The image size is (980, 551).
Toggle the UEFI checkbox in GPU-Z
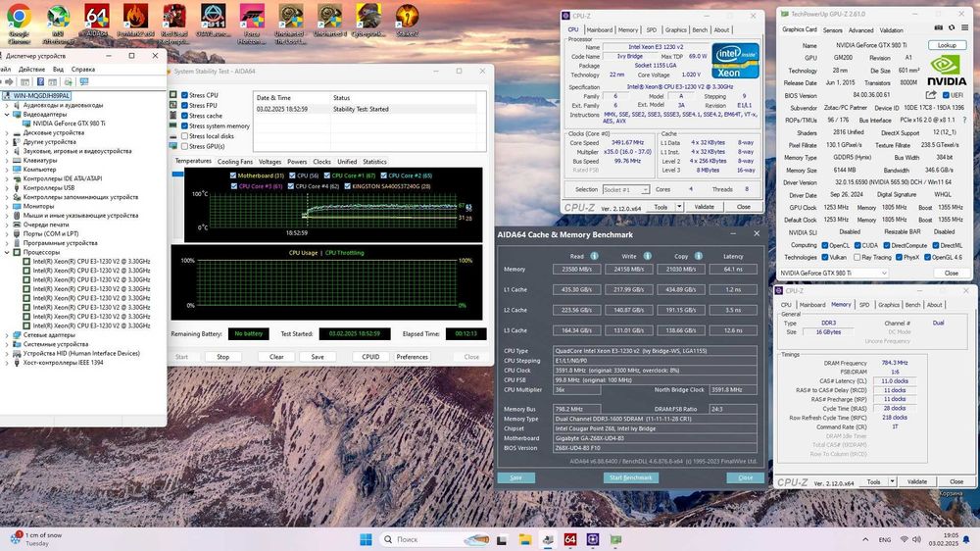[945, 95]
